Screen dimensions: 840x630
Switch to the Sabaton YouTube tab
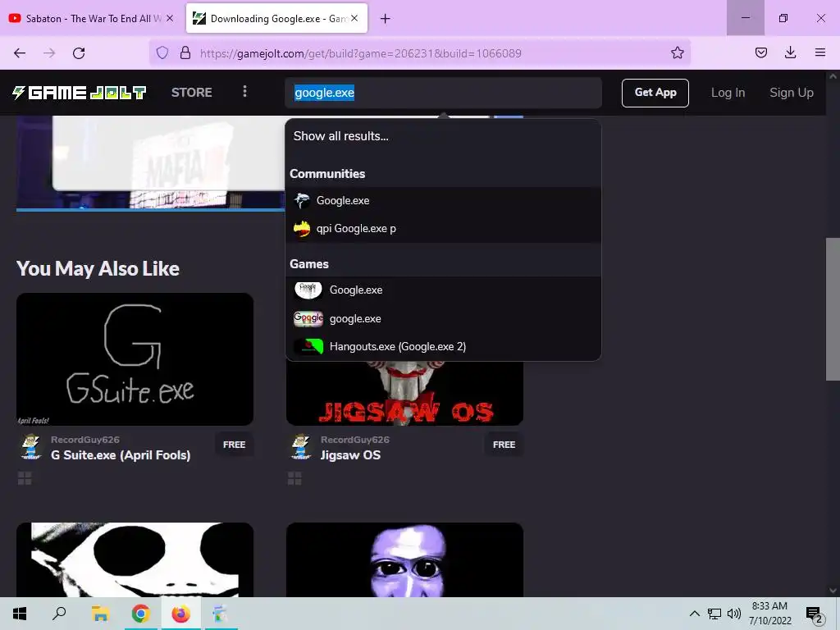(92, 18)
